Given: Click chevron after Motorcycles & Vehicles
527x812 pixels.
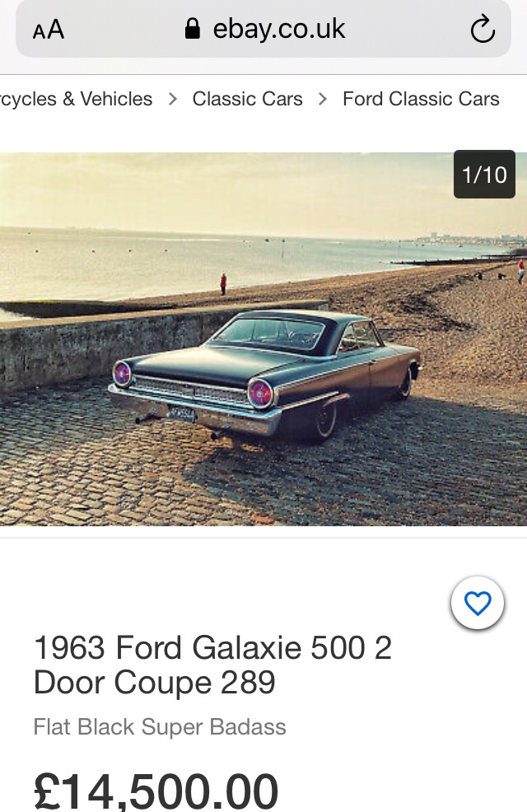Looking at the screenshot, I should 173,99.
